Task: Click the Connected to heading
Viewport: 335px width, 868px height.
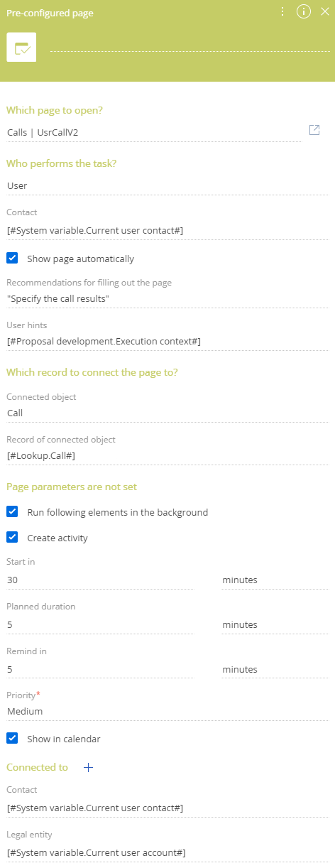Action: 37,767
